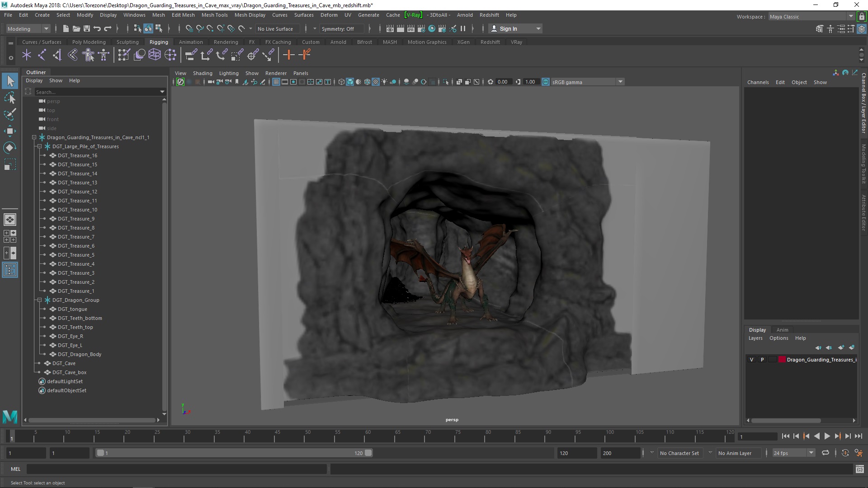The height and width of the screenshot is (488, 868).
Task: Click the Undo arrow icon
Action: [97, 28]
